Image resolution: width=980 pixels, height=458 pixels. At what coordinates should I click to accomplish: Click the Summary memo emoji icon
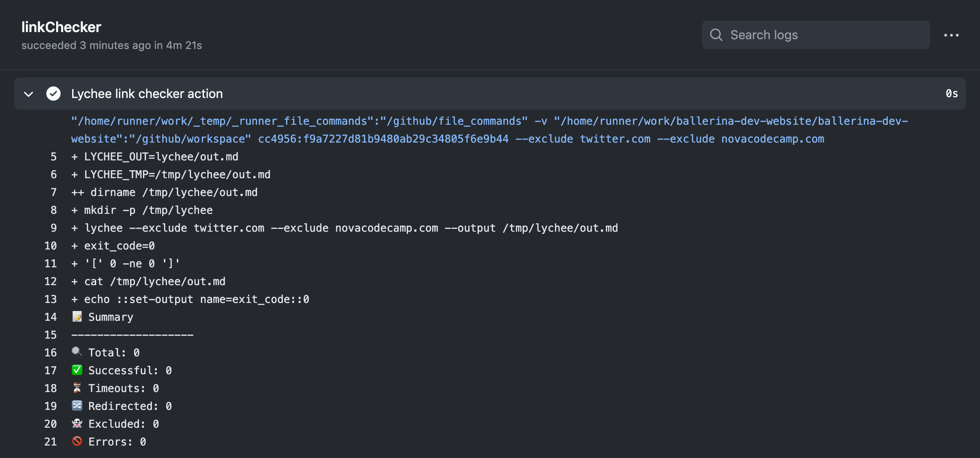(77, 317)
